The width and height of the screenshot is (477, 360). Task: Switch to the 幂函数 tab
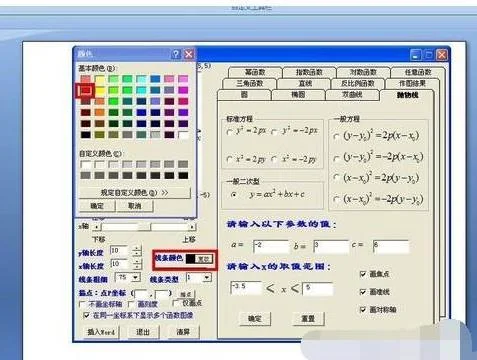point(255,72)
